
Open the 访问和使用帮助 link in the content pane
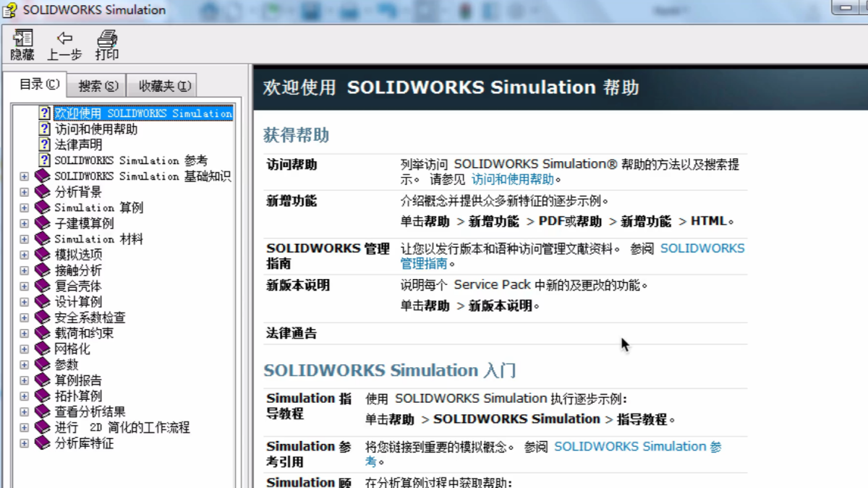tap(513, 179)
